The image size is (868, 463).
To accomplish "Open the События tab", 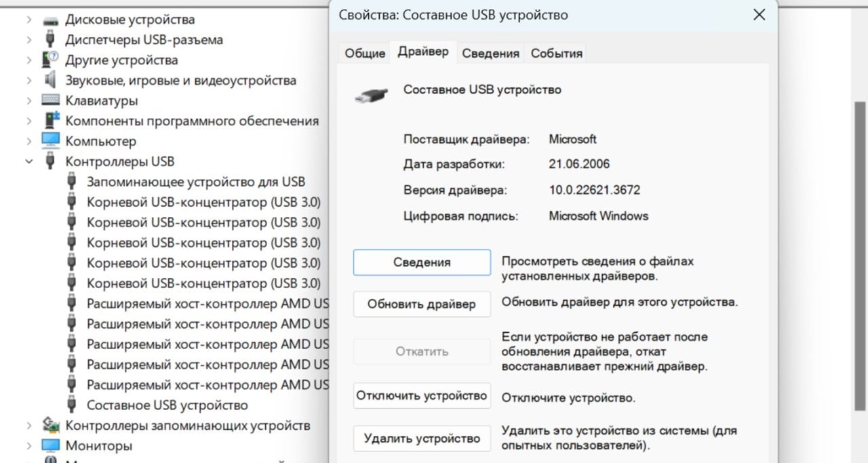I will tap(556, 54).
